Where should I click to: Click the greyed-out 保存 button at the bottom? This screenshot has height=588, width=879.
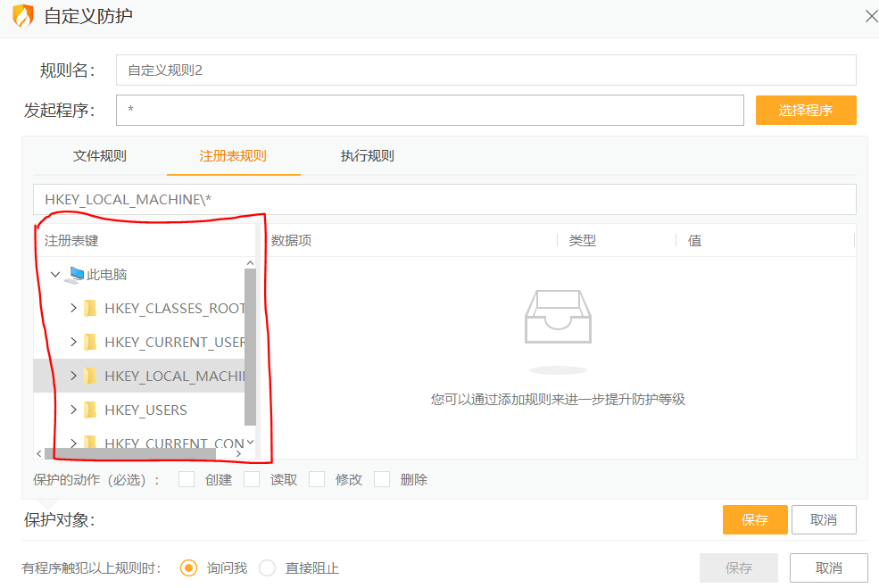point(738,567)
